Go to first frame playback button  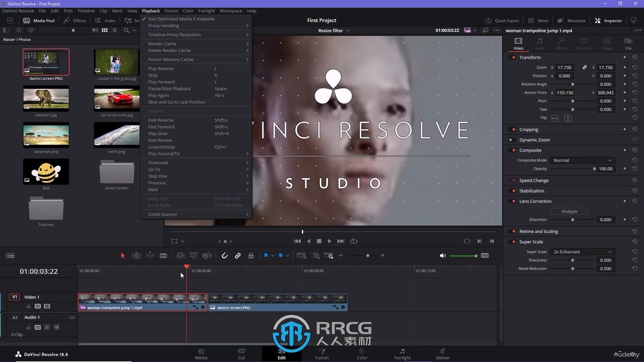click(x=297, y=241)
